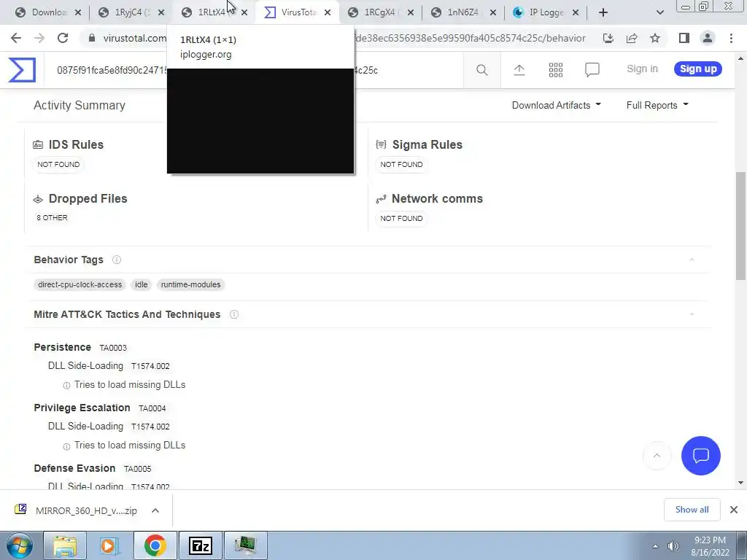Click the address bar URL
Screen dimensions: 747x560
pyautogui.click(x=343, y=38)
